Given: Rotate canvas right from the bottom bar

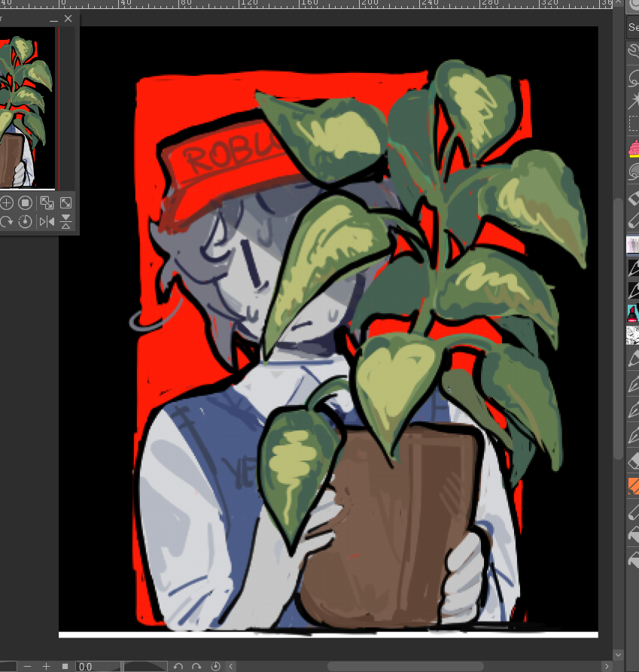Looking at the screenshot, I should pyautogui.click(x=196, y=667).
